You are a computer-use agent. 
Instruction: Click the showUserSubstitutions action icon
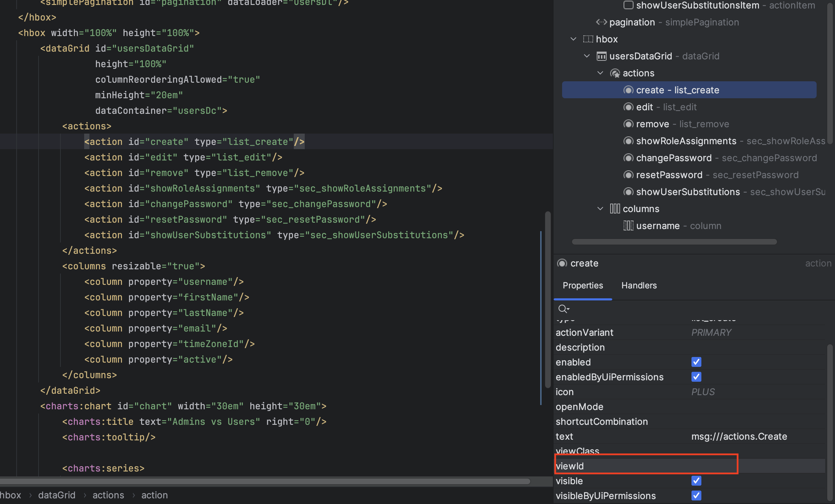point(628,192)
